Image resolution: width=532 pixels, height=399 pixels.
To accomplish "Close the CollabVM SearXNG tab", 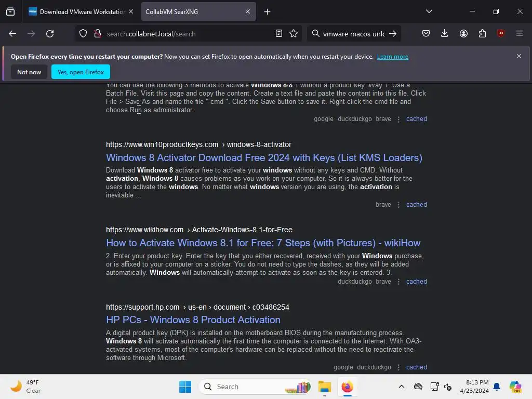I will click(x=248, y=11).
